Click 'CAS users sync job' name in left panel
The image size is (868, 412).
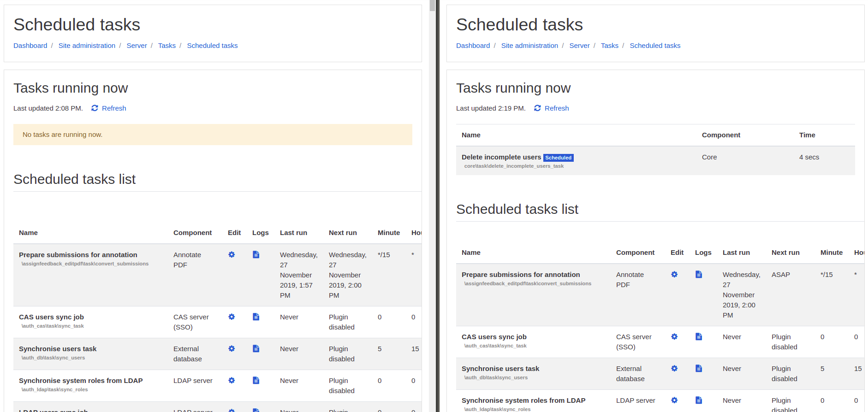click(x=51, y=317)
